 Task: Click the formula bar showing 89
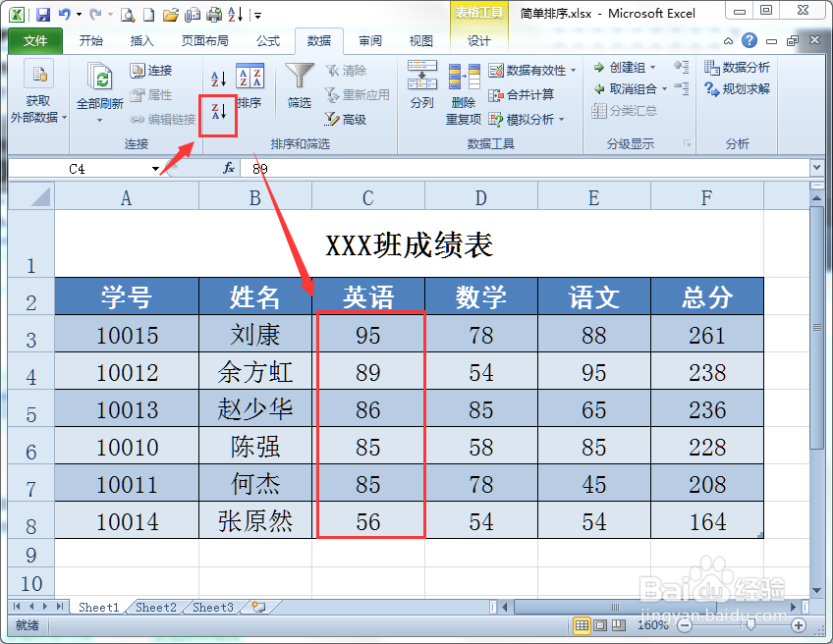pos(525,169)
